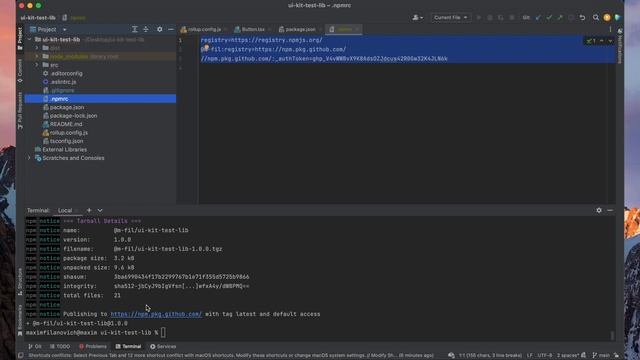Select .eslintrc.js file in tree

(x=63, y=82)
